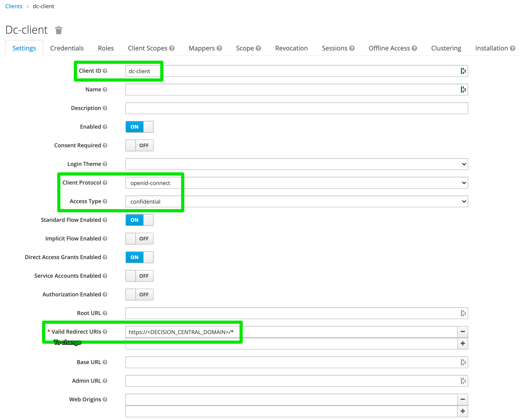This screenshot has height=420, width=520.
Task: Click the trash icon beside Dc-client
Action: tap(59, 30)
